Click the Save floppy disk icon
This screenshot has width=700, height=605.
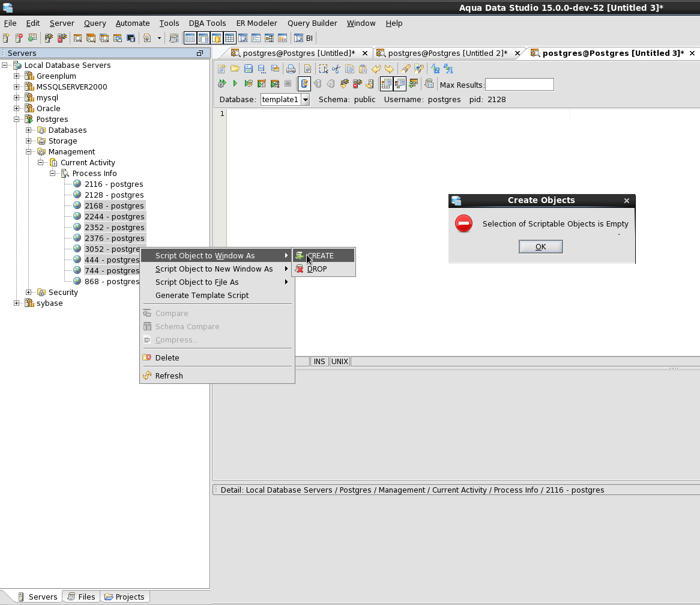pos(248,69)
